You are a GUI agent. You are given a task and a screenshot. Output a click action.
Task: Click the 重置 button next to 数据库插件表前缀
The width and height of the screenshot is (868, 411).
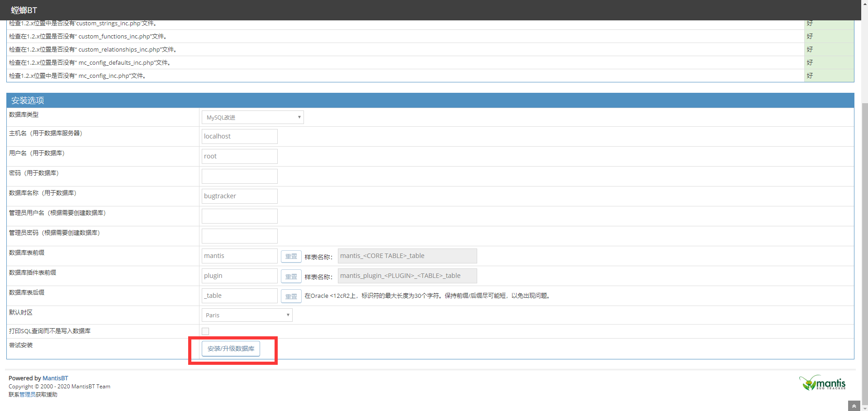(291, 276)
